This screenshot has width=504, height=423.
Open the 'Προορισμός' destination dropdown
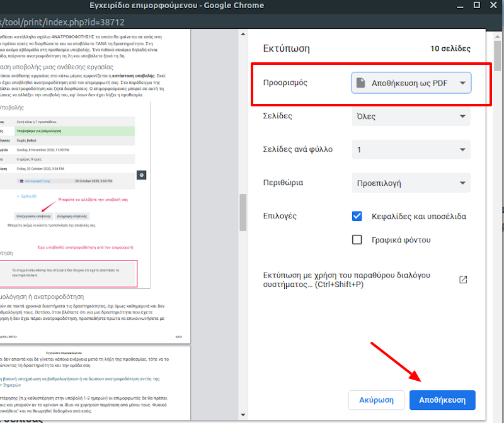click(x=411, y=83)
